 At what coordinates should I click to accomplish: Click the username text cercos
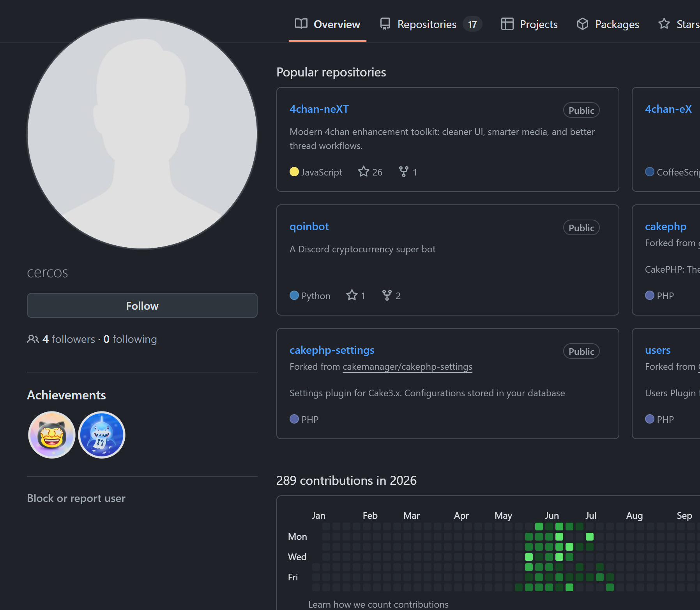(48, 273)
